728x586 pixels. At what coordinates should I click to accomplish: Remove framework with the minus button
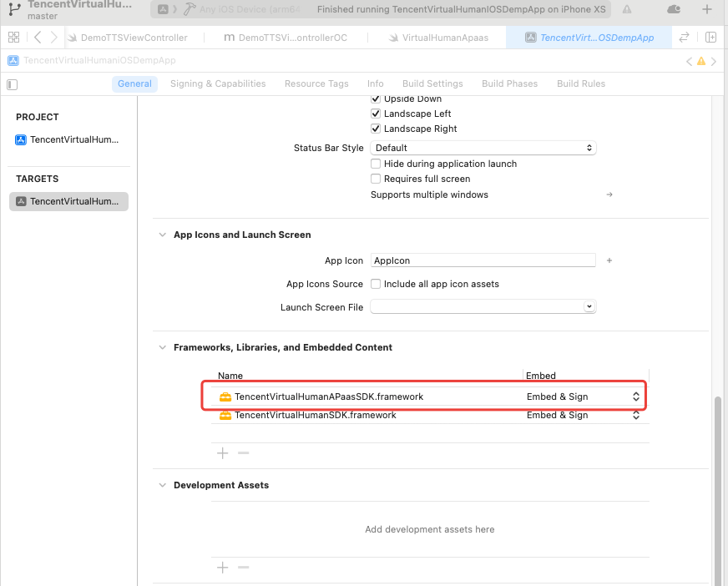tap(243, 452)
